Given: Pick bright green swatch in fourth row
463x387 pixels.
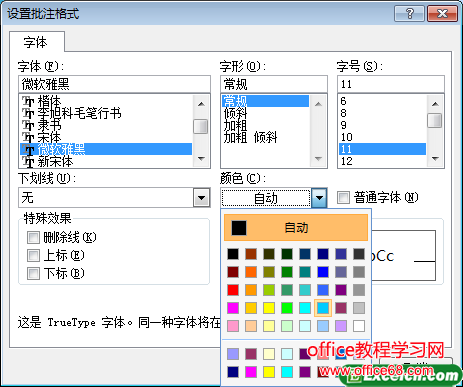Looking at the screenshot, I should (x=287, y=308).
